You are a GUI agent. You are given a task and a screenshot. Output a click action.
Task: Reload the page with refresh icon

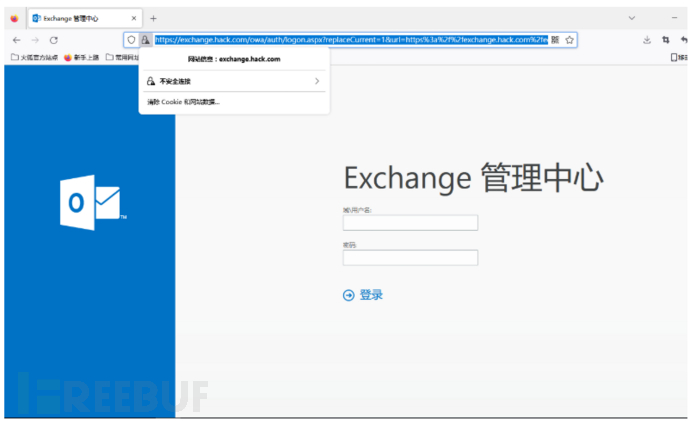click(54, 40)
